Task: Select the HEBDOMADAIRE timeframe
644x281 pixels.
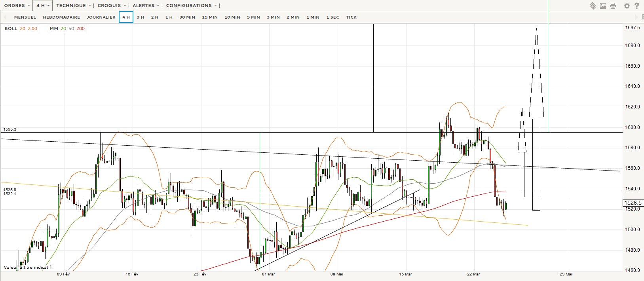Action: click(61, 17)
